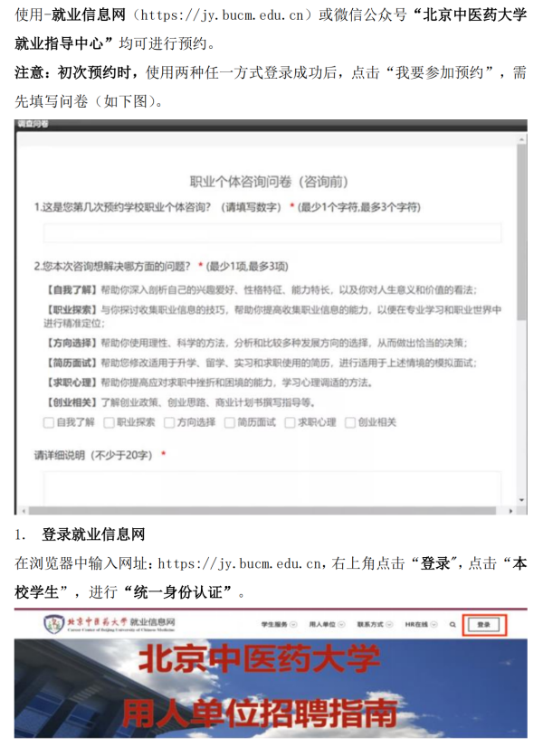Screen dimensions: 543x756
Task: Check the 自我了解 checkbox
Action: pos(49,421)
